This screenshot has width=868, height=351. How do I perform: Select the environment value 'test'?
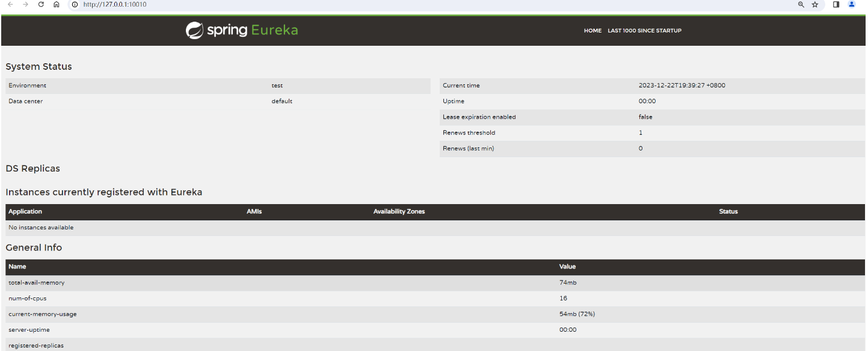tap(277, 85)
